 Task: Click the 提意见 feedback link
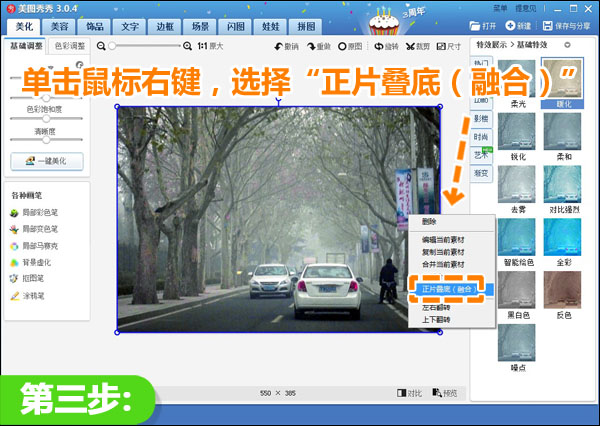pos(525,8)
